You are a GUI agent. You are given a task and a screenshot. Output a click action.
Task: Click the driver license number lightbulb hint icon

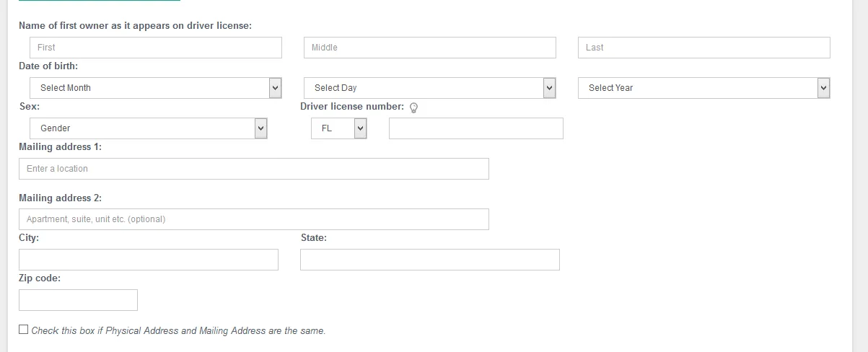[x=414, y=107]
